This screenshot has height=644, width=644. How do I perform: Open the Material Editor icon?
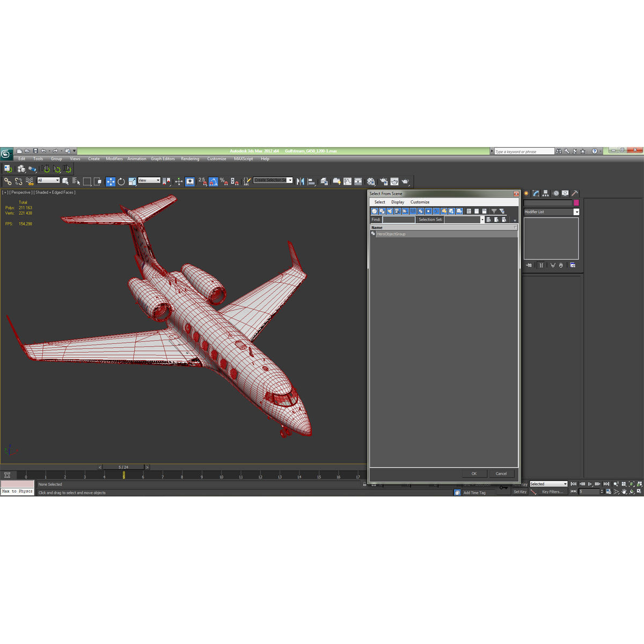pos(371,181)
